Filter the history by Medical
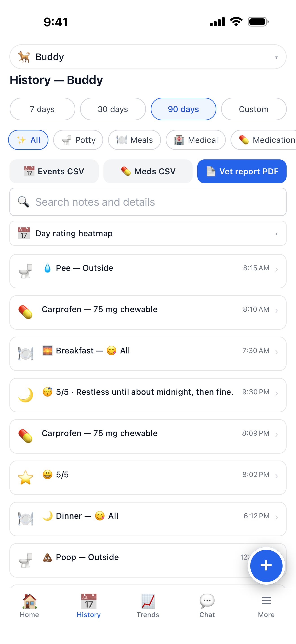Viewport: 296px width, 644px height. point(196,140)
